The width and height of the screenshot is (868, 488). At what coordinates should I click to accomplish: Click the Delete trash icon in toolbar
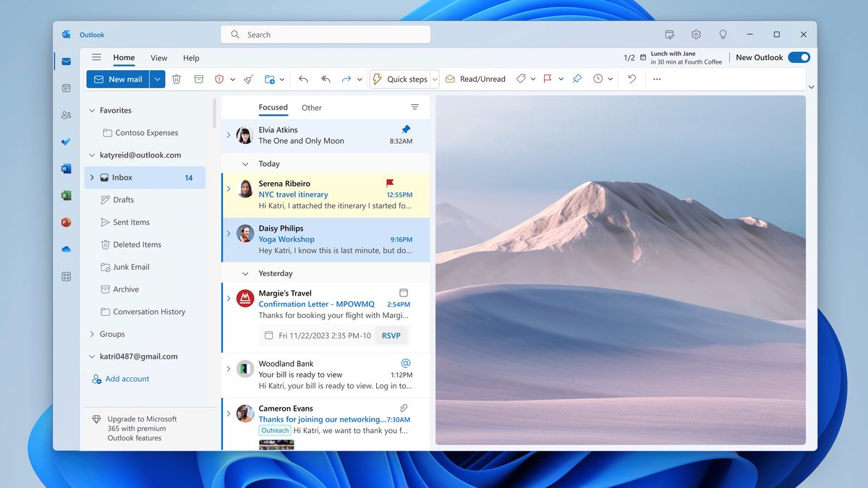click(176, 80)
